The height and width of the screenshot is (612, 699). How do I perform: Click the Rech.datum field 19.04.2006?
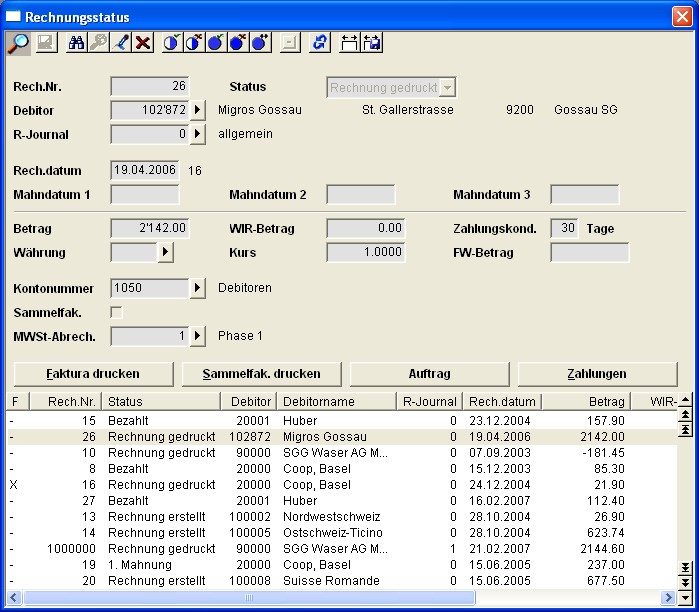(145, 170)
